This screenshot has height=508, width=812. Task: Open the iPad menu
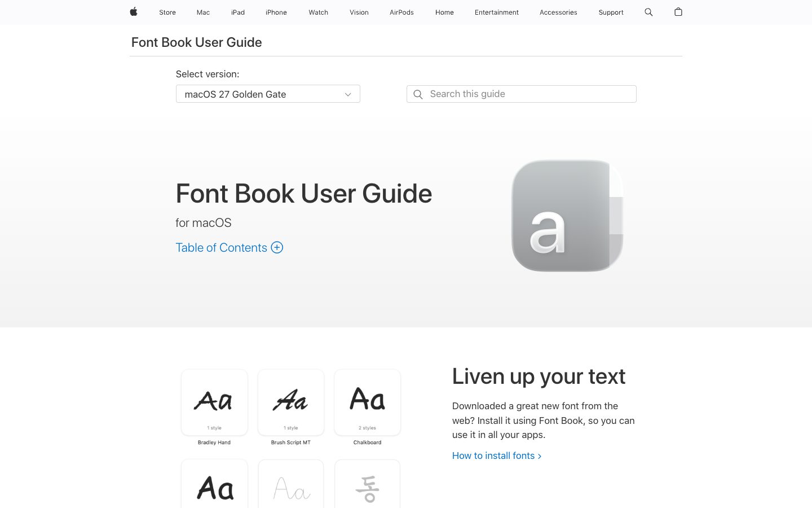(238, 12)
